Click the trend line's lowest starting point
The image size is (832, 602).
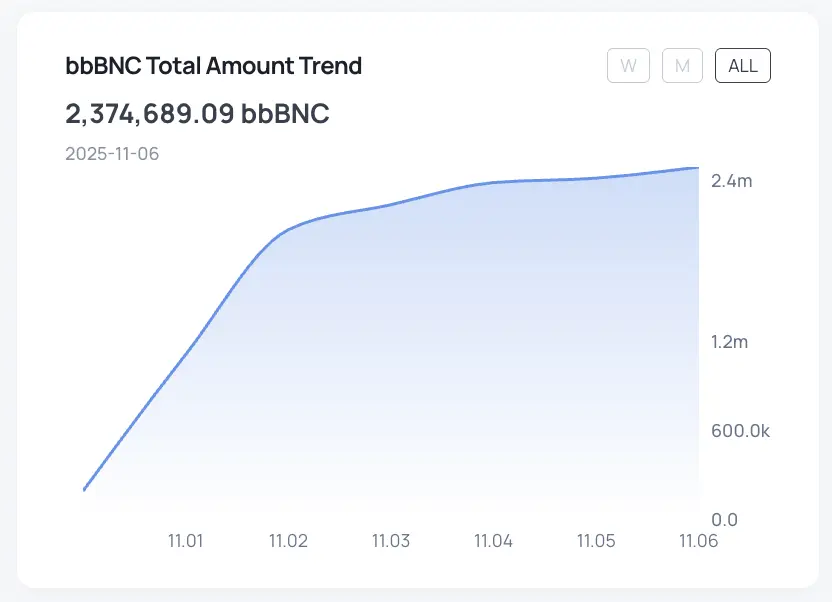point(84,490)
